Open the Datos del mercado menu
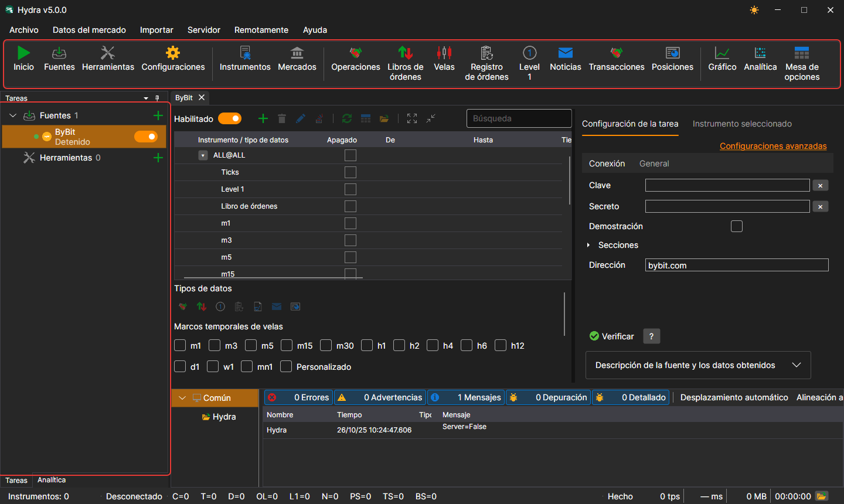 tap(89, 30)
